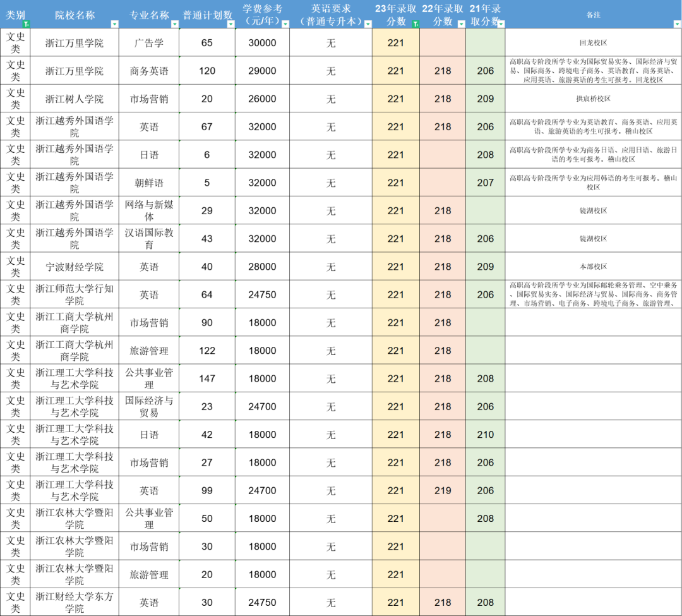Select the 汉语国际教育 major cell
The image size is (682, 616).
(x=149, y=238)
